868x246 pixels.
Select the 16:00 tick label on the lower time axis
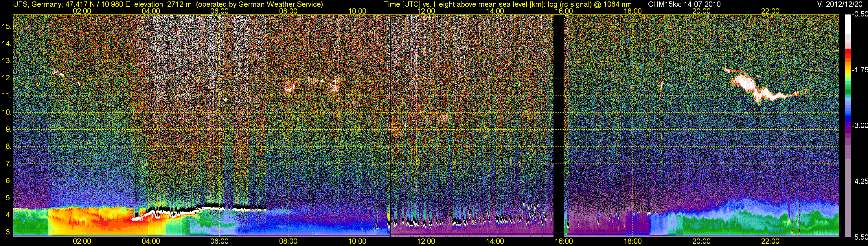pyautogui.click(x=564, y=241)
